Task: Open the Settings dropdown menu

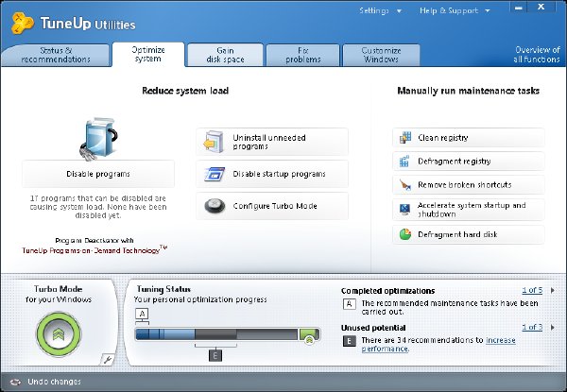Action: pos(381,10)
